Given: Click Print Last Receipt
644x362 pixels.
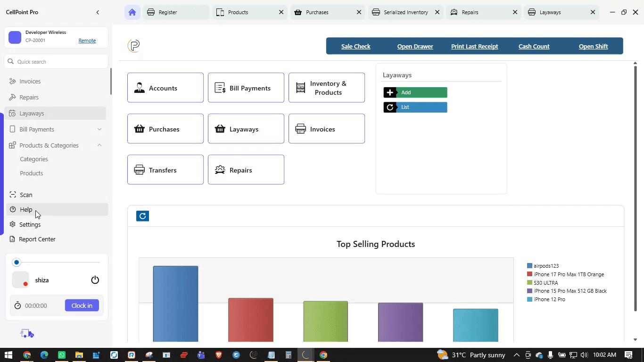Looking at the screenshot, I should 475,46.
